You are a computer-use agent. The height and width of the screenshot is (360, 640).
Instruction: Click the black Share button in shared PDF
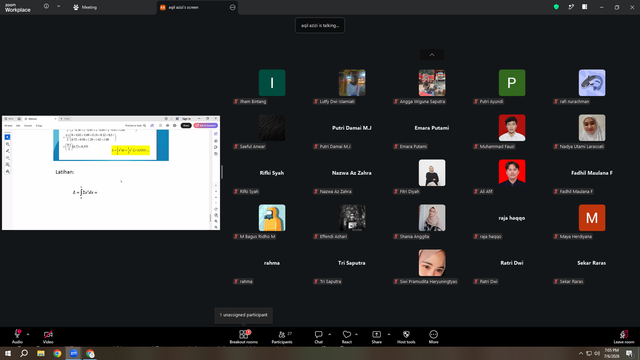click(x=186, y=126)
